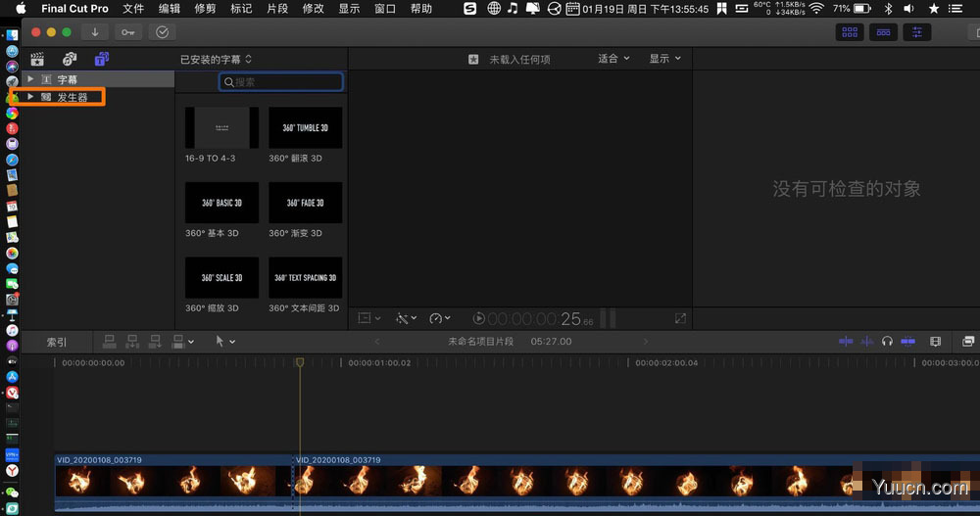Open the 修剪 menu

click(x=205, y=8)
